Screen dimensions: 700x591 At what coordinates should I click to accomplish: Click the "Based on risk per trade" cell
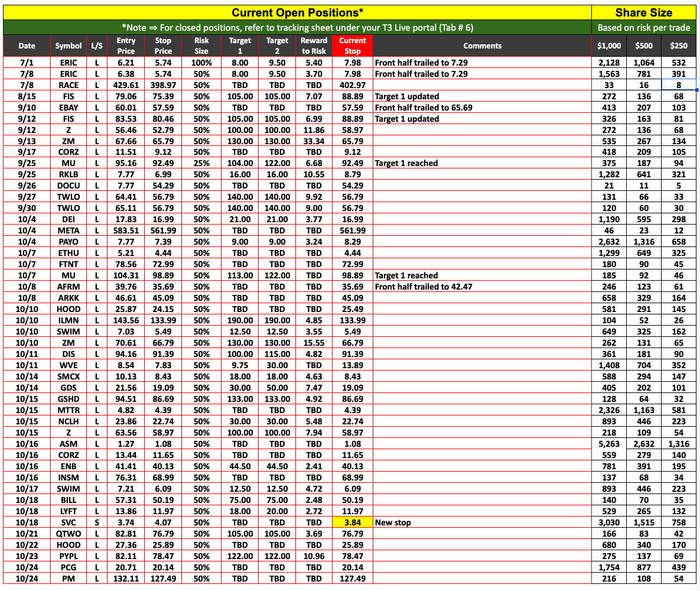(643, 28)
